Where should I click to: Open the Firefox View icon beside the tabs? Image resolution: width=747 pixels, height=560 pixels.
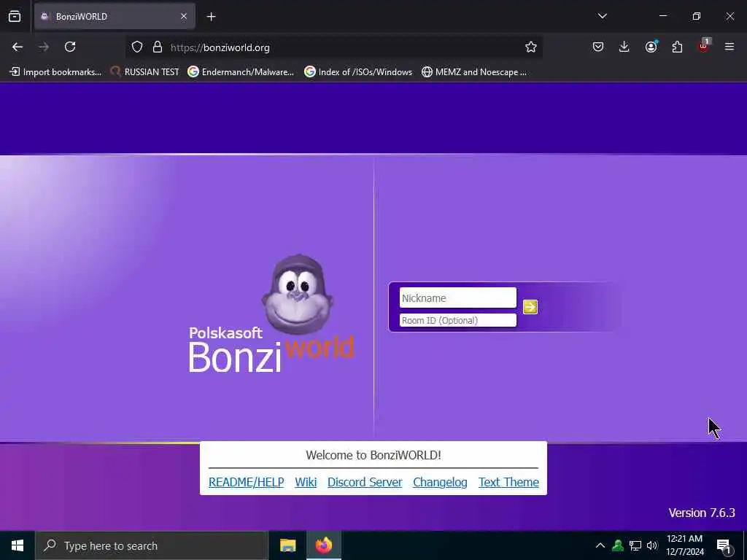pyautogui.click(x=15, y=16)
